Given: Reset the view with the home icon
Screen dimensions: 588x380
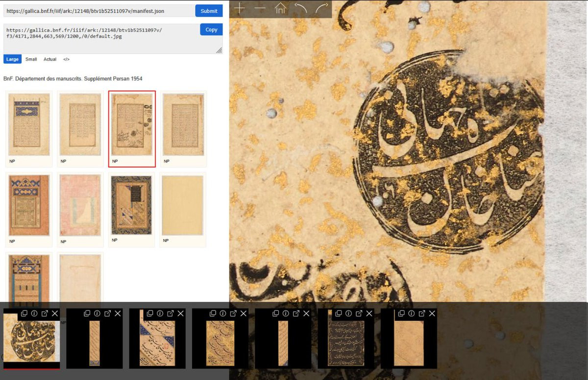Looking at the screenshot, I should [x=280, y=8].
